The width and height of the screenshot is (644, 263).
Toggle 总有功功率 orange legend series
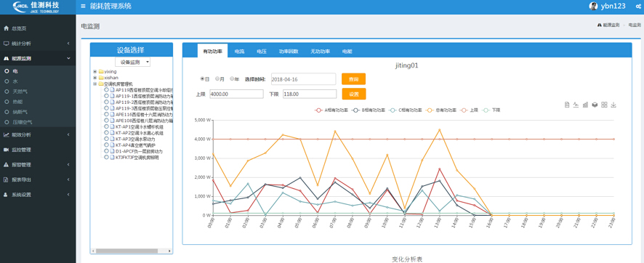click(441, 110)
